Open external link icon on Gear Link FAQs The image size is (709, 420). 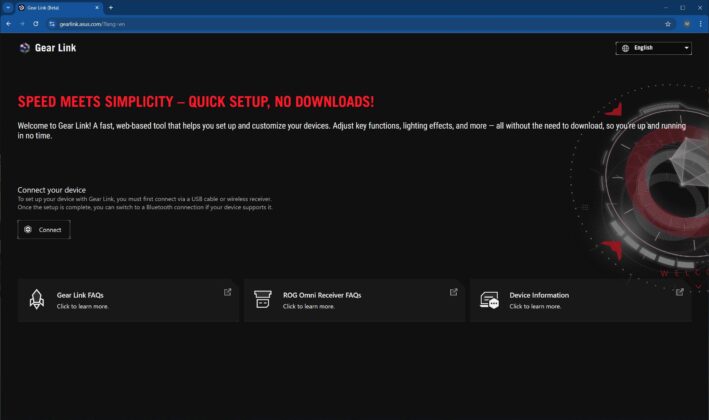coord(227,292)
